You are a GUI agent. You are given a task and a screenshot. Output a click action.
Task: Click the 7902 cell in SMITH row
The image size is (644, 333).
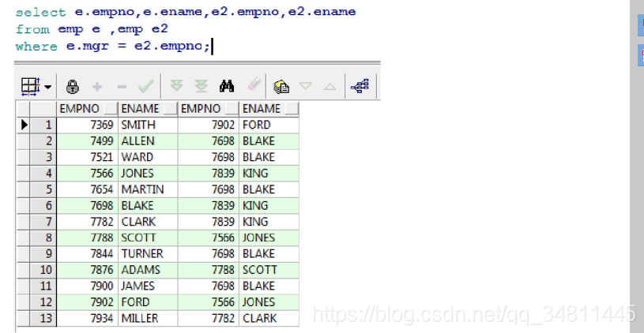(209, 125)
